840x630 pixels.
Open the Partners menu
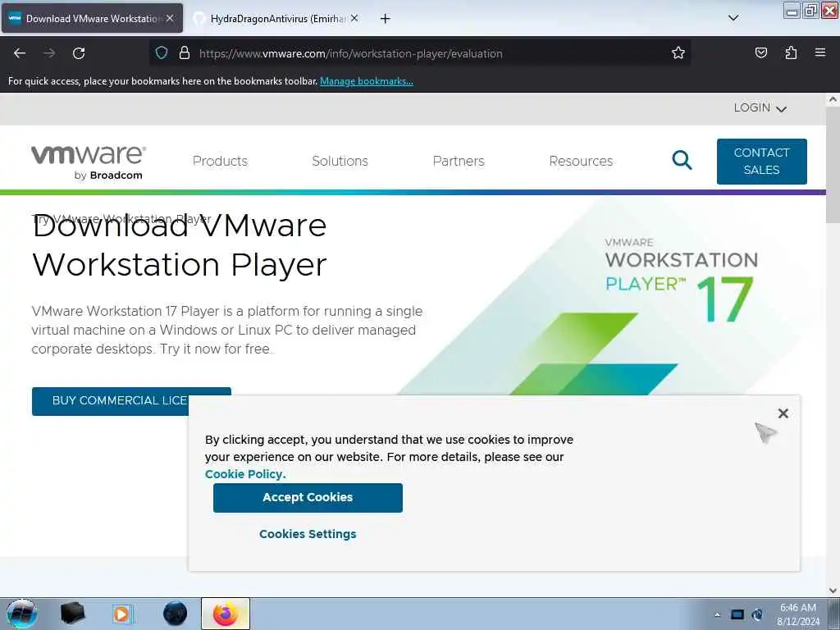click(x=459, y=162)
